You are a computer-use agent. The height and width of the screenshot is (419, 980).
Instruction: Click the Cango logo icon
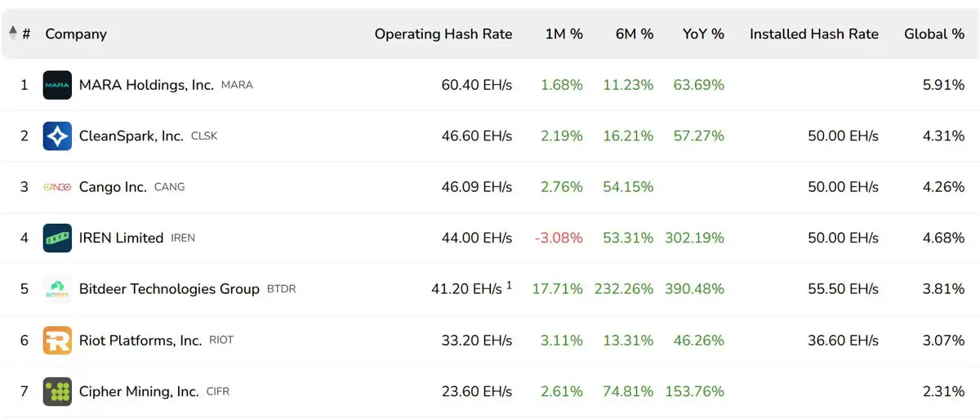tap(57, 187)
